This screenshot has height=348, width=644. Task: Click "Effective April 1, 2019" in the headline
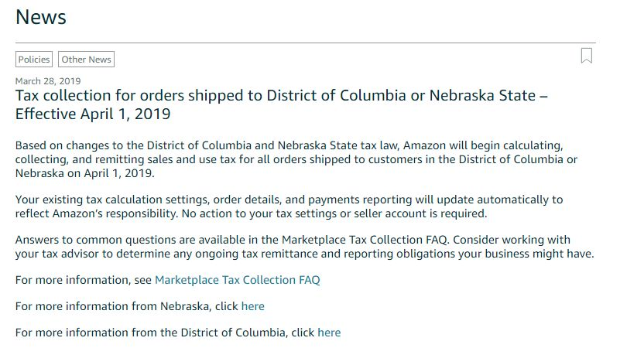coord(93,114)
